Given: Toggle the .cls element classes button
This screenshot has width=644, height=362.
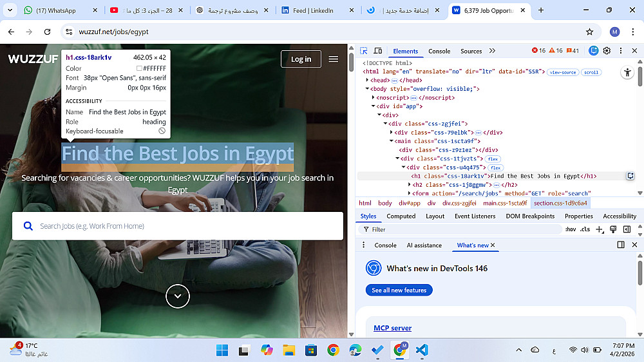Looking at the screenshot, I should [x=585, y=229].
